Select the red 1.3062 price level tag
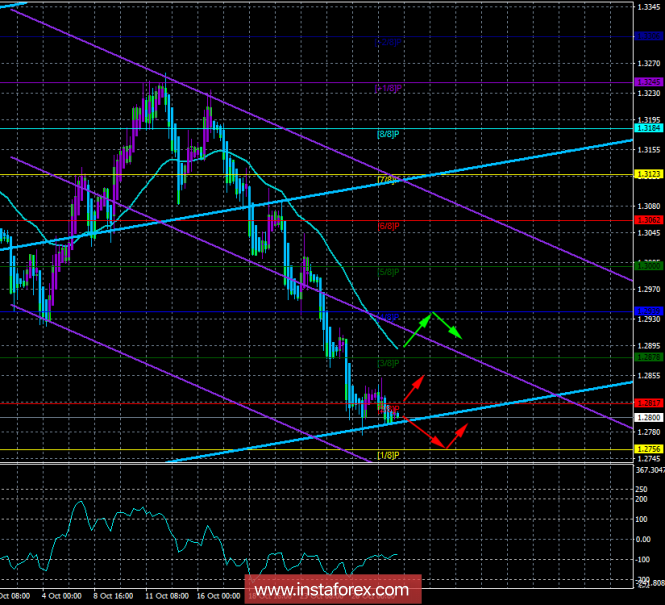The height and width of the screenshot is (605, 665). tap(648, 220)
